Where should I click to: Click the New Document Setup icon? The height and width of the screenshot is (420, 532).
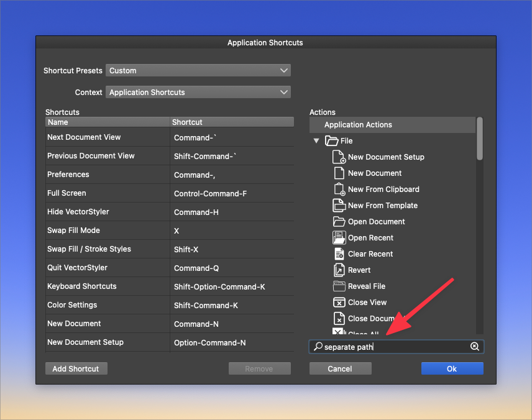tap(339, 157)
